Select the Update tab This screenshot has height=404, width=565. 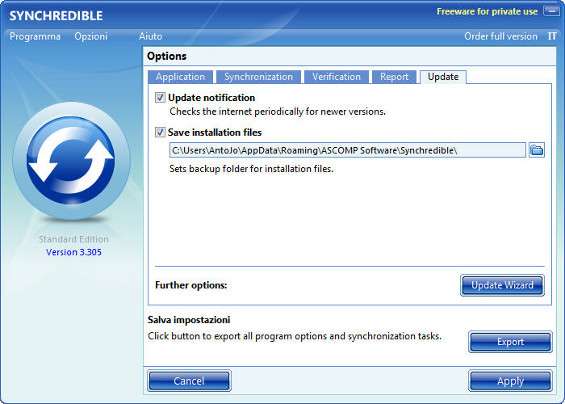click(x=443, y=77)
